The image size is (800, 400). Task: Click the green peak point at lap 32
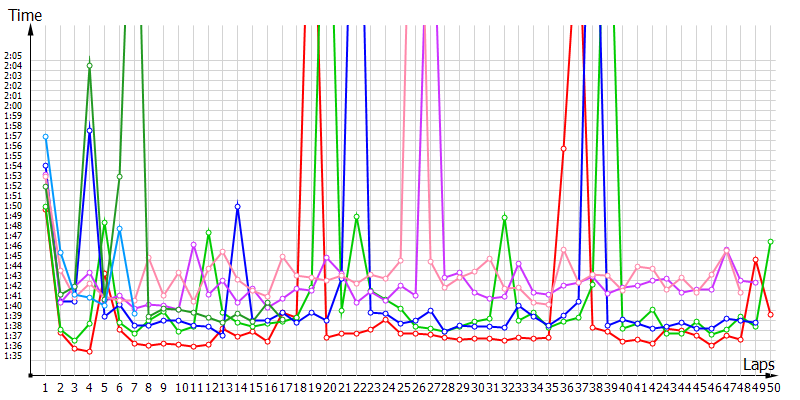[x=505, y=217]
